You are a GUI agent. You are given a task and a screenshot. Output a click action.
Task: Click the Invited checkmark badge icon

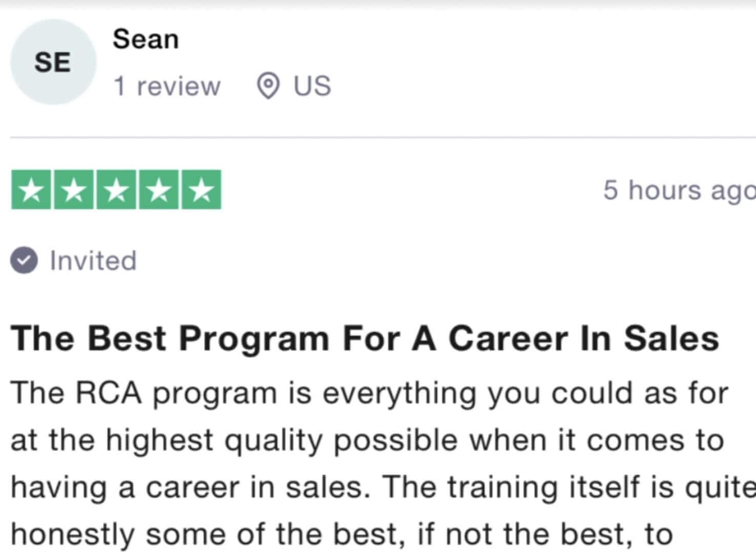point(24,261)
